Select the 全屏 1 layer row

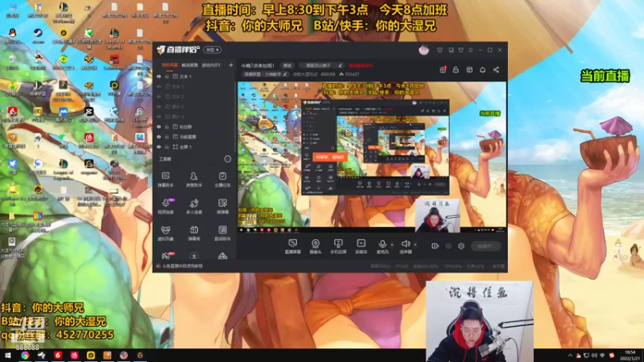[194, 146]
